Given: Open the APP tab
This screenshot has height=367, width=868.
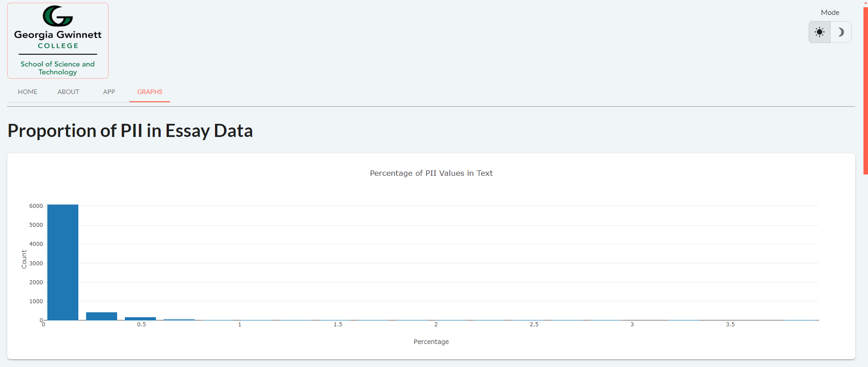Looking at the screenshot, I should pyautogui.click(x=109, y=92).
